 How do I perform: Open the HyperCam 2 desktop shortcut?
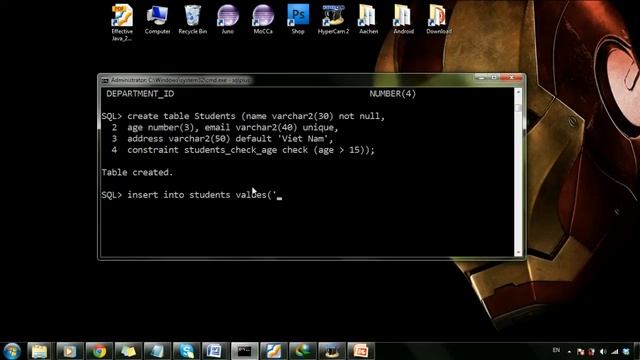(333, 19)
